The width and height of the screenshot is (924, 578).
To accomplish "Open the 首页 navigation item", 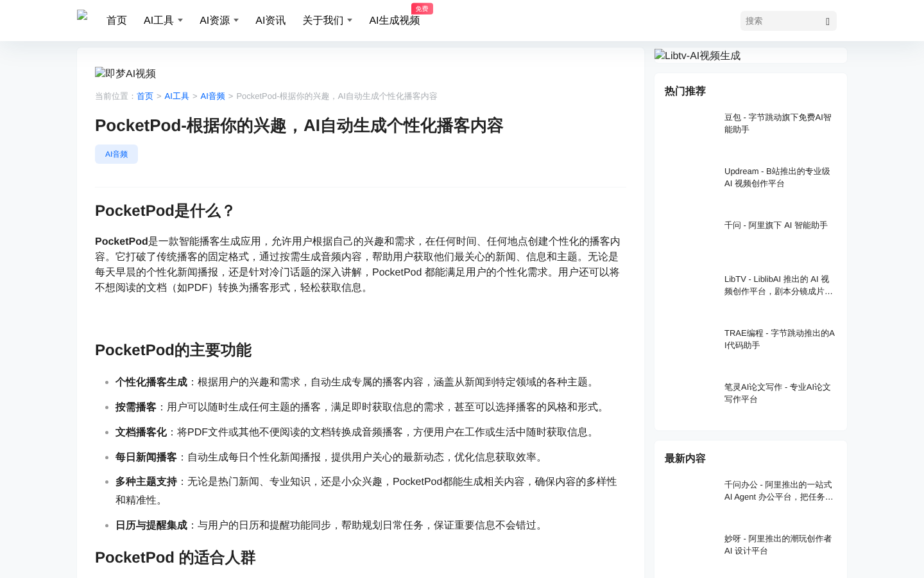I will [x=117, y=21].
